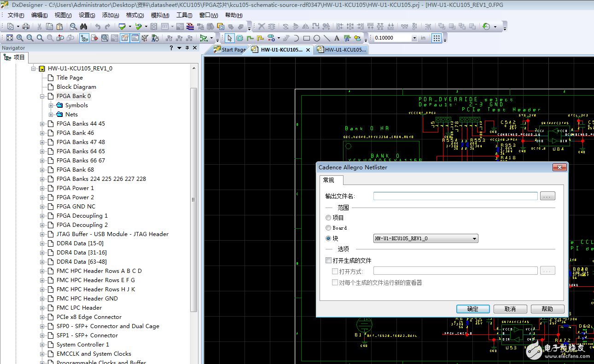Pin the Navigator panel with pushpin
Screen dimensions: 594x364
187,48
